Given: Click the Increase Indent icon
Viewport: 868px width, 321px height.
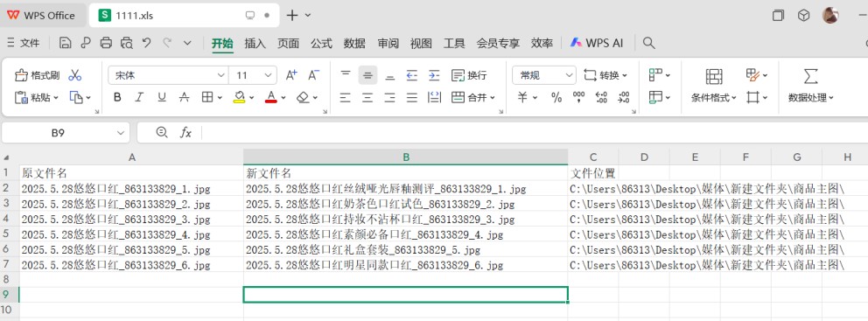Looking at the screenshot, I should click(x=434, y=74).
